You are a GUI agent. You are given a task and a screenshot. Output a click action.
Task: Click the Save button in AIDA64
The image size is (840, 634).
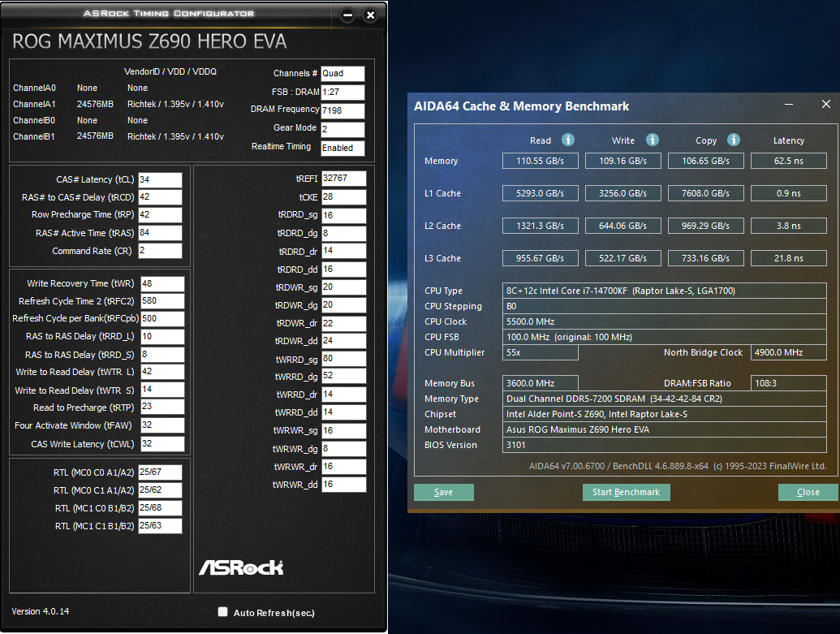(444, 492)
